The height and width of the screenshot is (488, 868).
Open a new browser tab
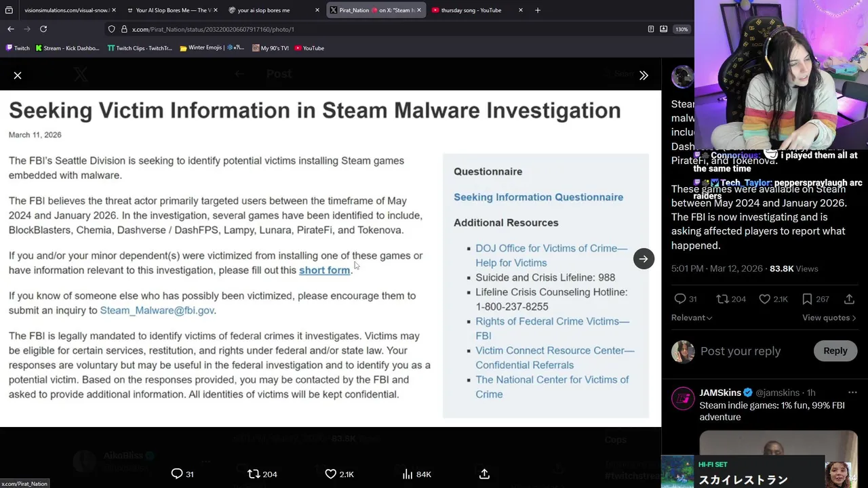point(538,10)
